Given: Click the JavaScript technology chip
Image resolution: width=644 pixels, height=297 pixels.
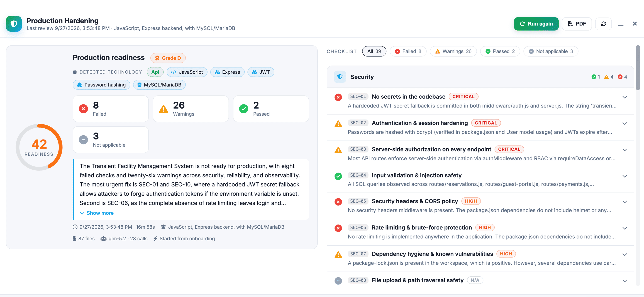Looking at the screenshot, I should pyautogui.click(x=187, y=72).
